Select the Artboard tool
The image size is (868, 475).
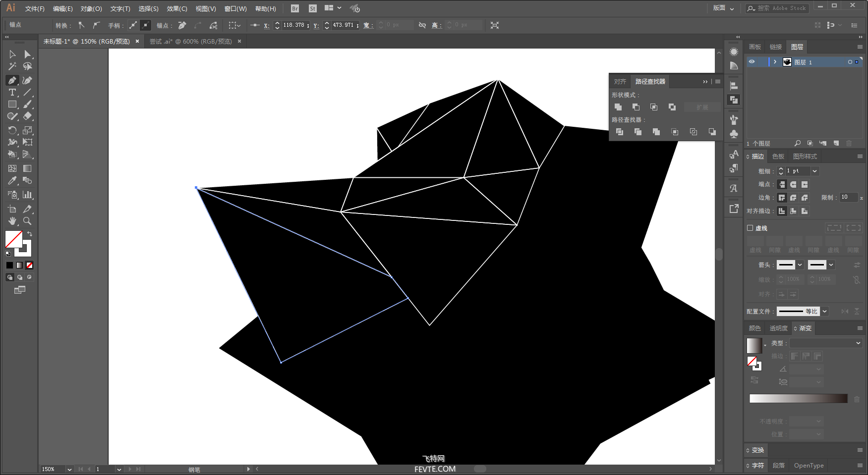coord(12,209)
